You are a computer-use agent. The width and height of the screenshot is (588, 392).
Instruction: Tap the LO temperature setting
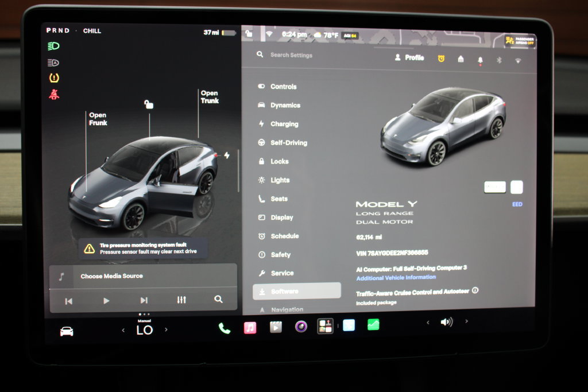coord(144,330)
